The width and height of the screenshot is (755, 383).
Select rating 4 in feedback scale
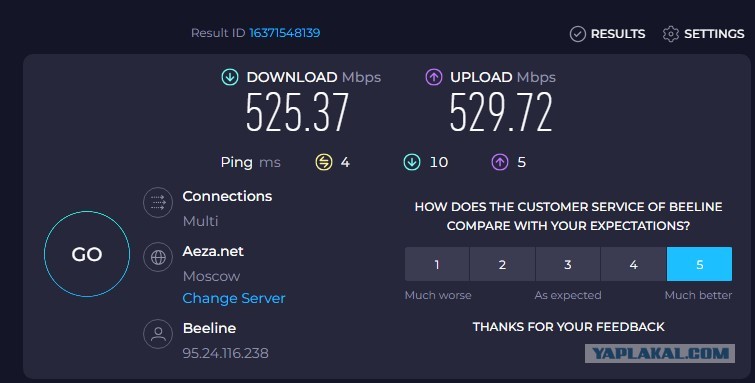[634, 264]
